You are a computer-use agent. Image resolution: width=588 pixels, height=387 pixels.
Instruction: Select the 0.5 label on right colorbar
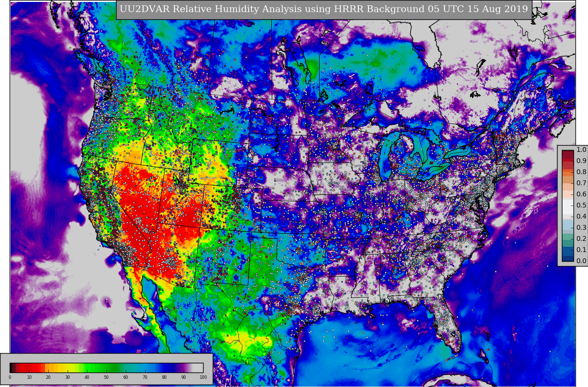pos(581,205)
